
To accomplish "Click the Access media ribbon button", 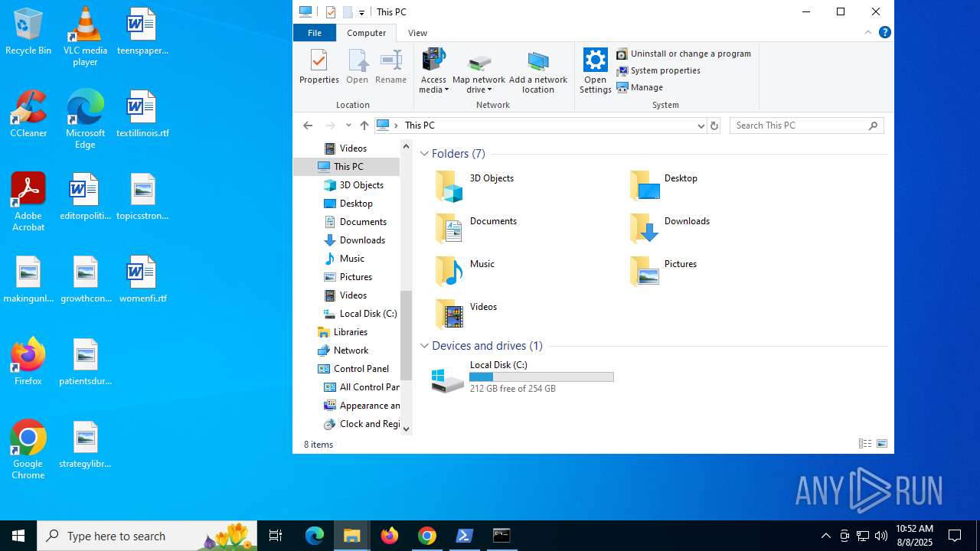I will click(x=433, y=70).
